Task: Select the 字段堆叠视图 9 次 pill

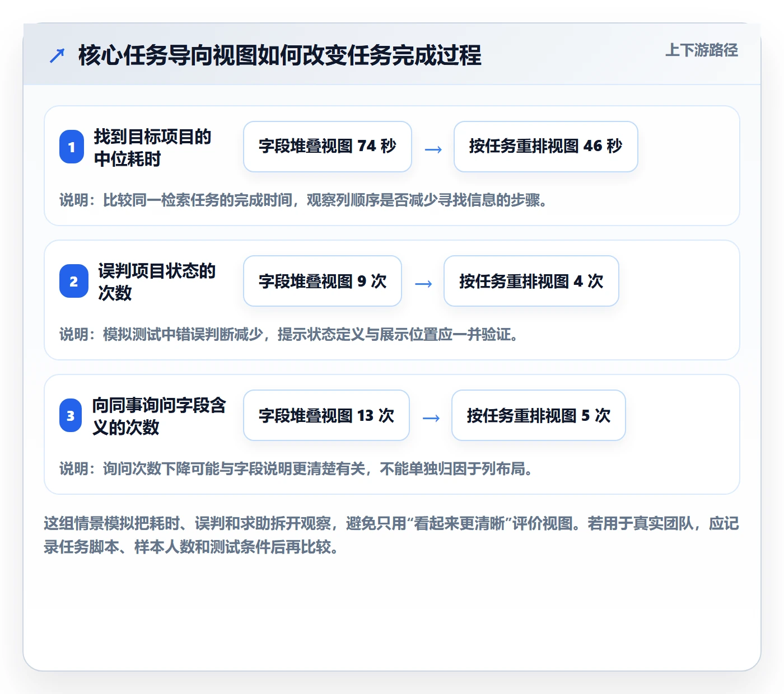Action: 323,281
